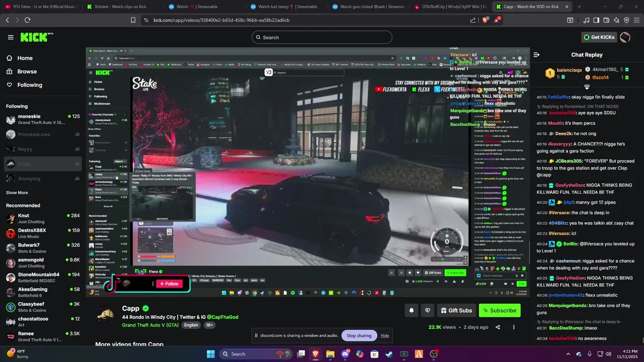Open Brave Shields lion icon
The image size is (644, 362).
point(485,20)
